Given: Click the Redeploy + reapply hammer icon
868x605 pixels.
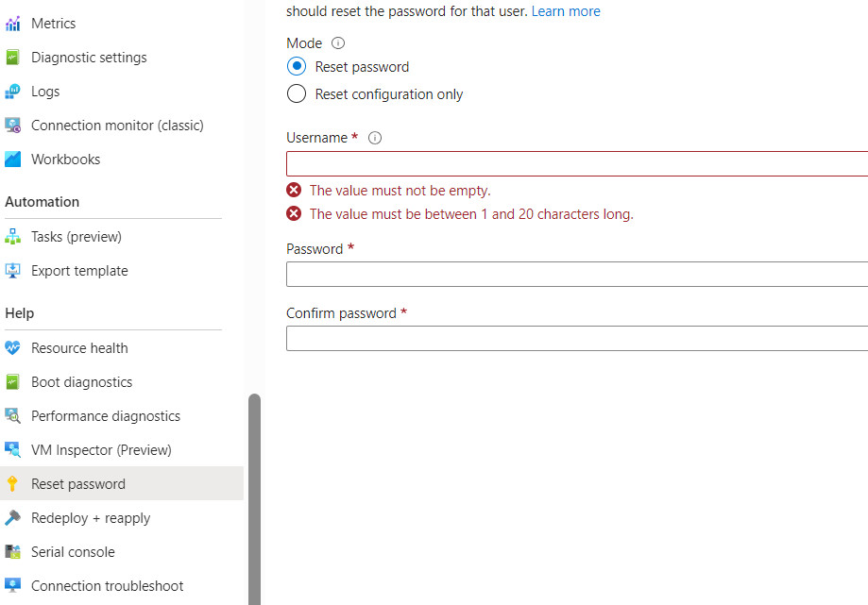Looking at the screenshot, I should pyautogui.click(x=12, y=518).
